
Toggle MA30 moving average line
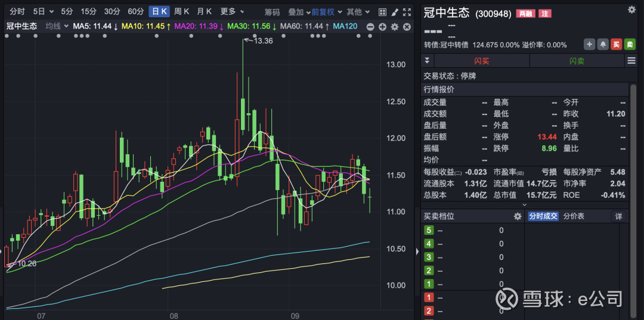pos(252,27)
